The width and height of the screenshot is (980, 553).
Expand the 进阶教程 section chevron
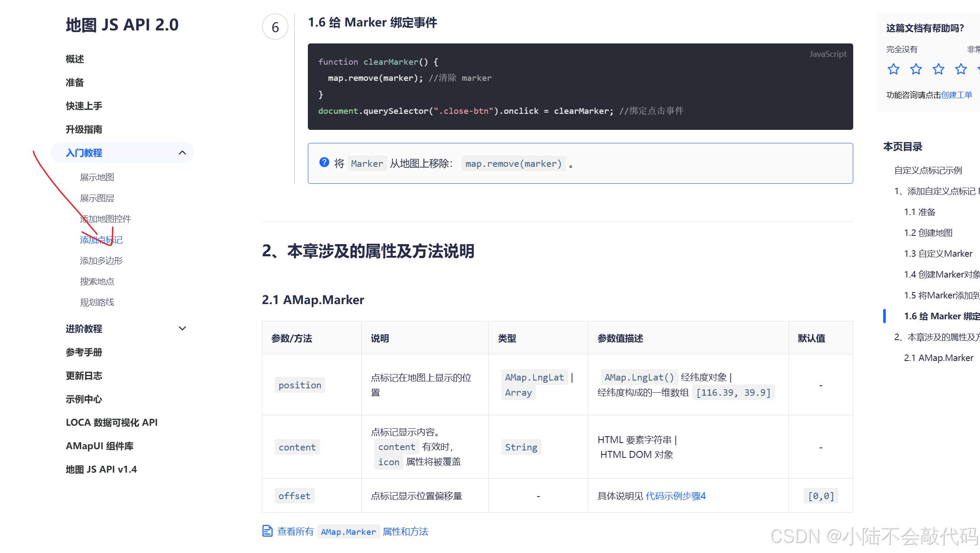pyautogui.click(x=182, y=328)
